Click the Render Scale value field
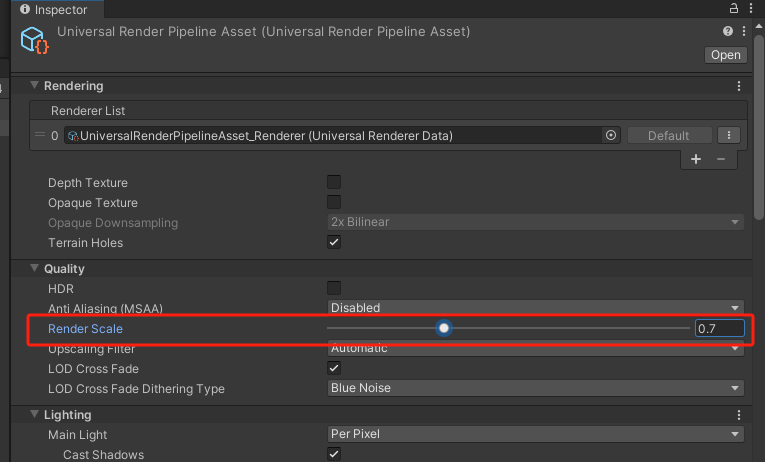This screenshot has height=462, width=765. (719, 328)
